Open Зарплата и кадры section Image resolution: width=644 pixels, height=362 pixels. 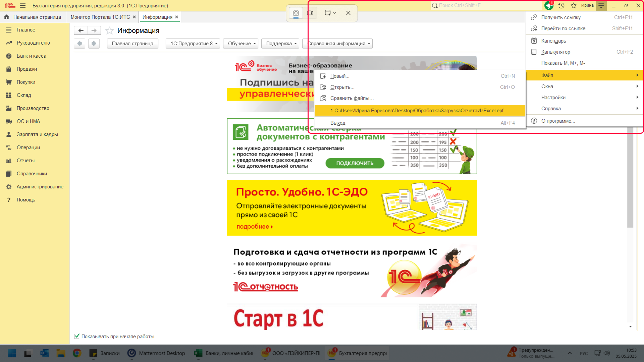tap(35, 134)
